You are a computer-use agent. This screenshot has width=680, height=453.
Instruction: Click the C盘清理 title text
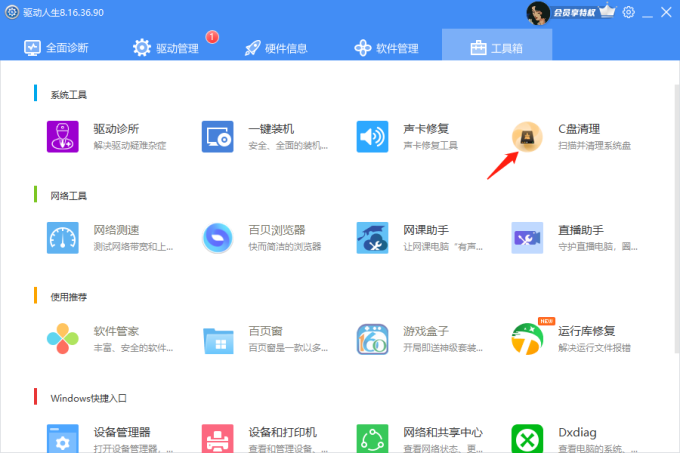[x=579, y=129]
